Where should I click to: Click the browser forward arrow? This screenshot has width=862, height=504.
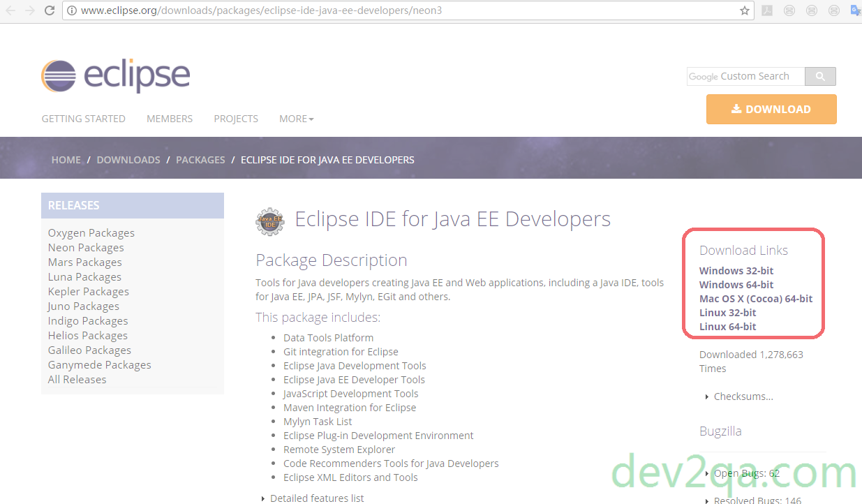pyautogui.click(x=30, y=10)
